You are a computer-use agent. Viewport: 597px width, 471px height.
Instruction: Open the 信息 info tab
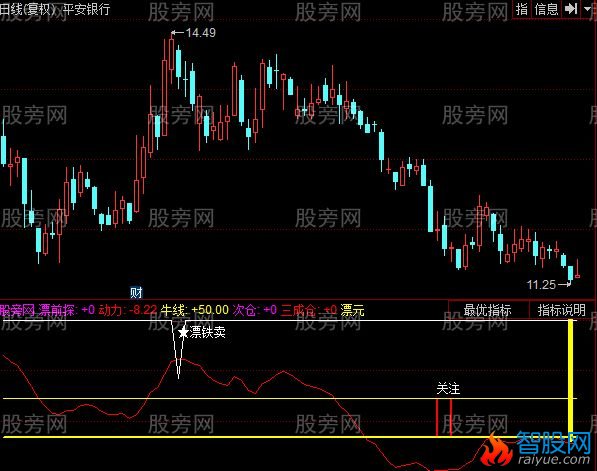click(x=546, y=9)
